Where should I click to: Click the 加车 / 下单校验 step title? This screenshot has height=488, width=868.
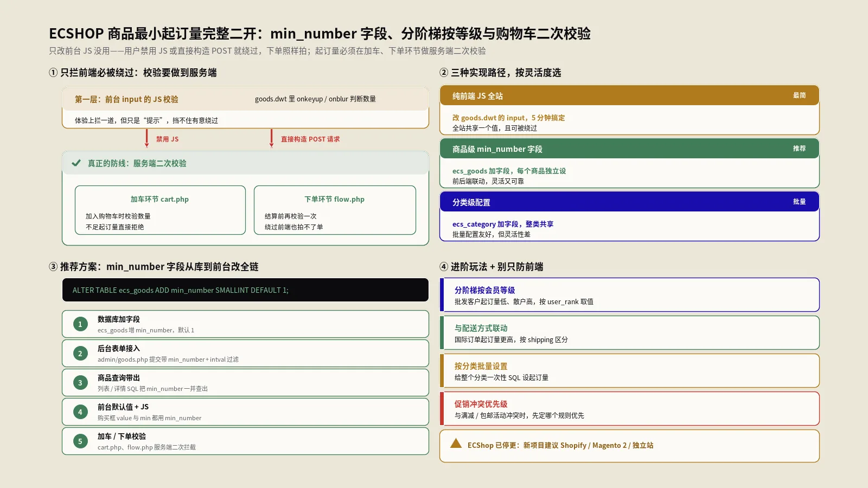(x=122, y=436)
